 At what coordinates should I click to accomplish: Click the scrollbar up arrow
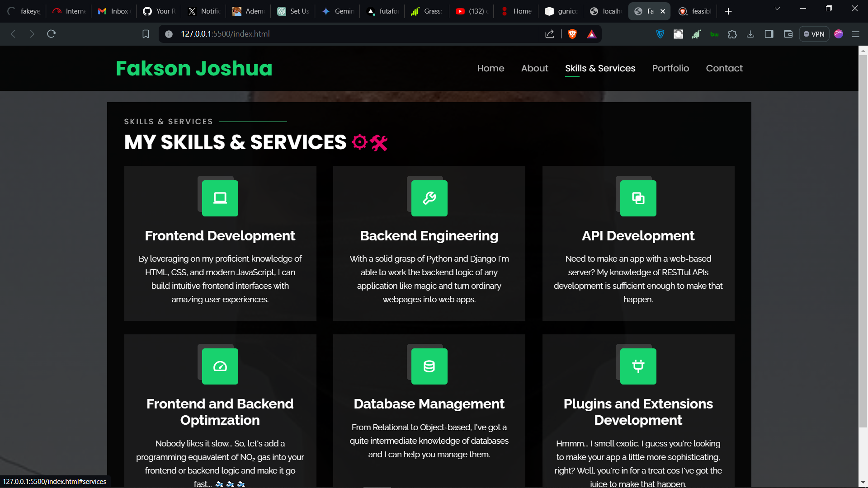[x=863, y=51]
